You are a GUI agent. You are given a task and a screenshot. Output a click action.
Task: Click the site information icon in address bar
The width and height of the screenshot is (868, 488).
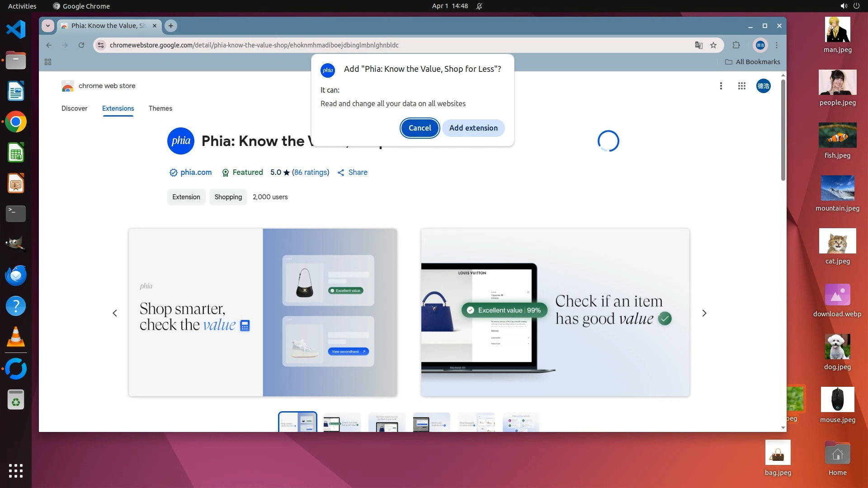click(101, 45)
